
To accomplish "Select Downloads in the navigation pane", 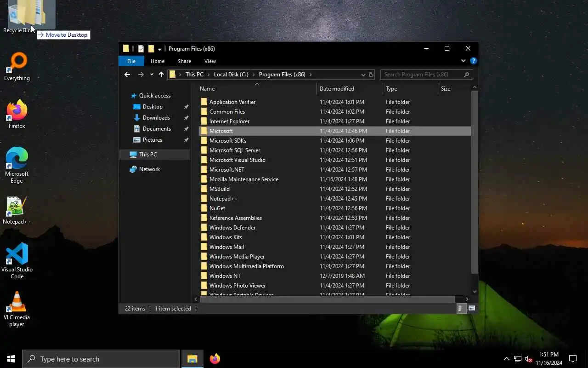I will tap(156, 118).
